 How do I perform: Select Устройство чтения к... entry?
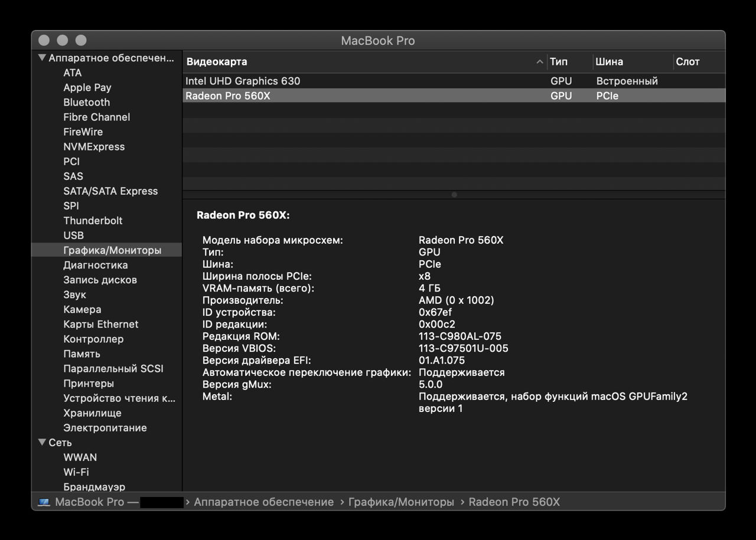pos(120,398)
